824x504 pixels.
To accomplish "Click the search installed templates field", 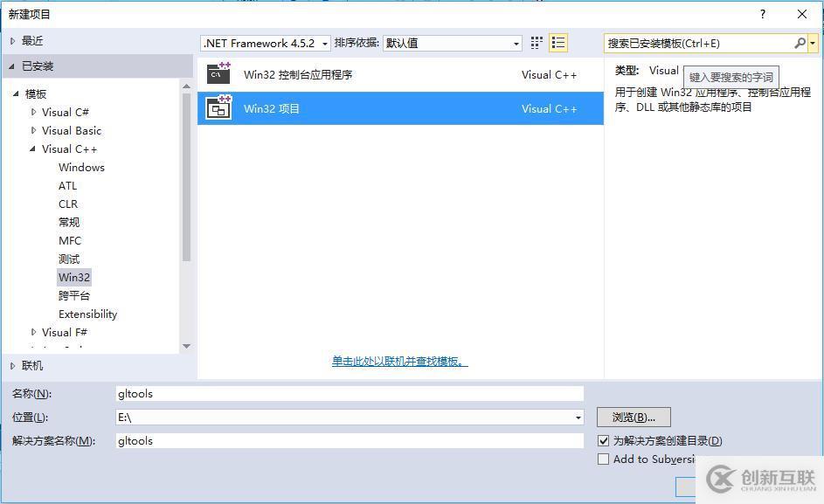I will tap(699, 43).
